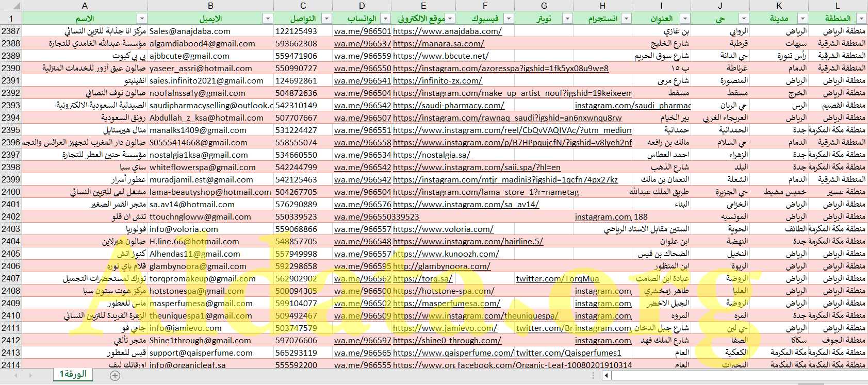Show filter options for تويتر column
The width and height of the screenshot is (868, 385).
(567, 19)
